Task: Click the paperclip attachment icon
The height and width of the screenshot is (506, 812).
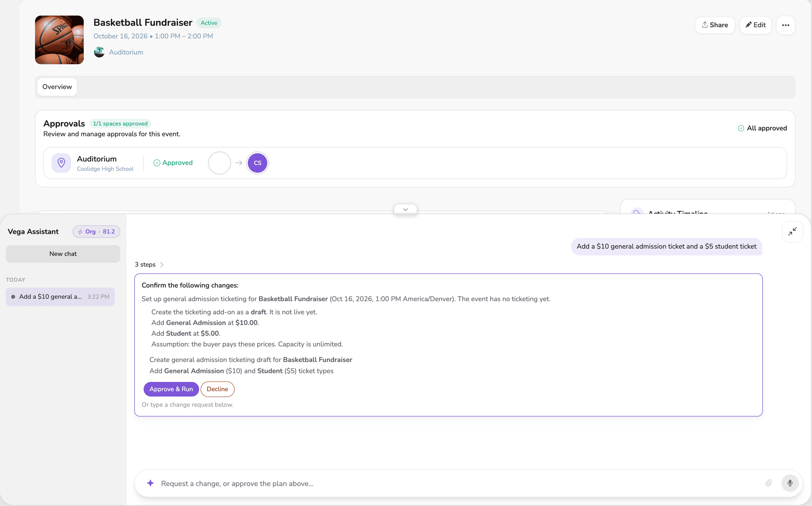Action: coord(769,483)
